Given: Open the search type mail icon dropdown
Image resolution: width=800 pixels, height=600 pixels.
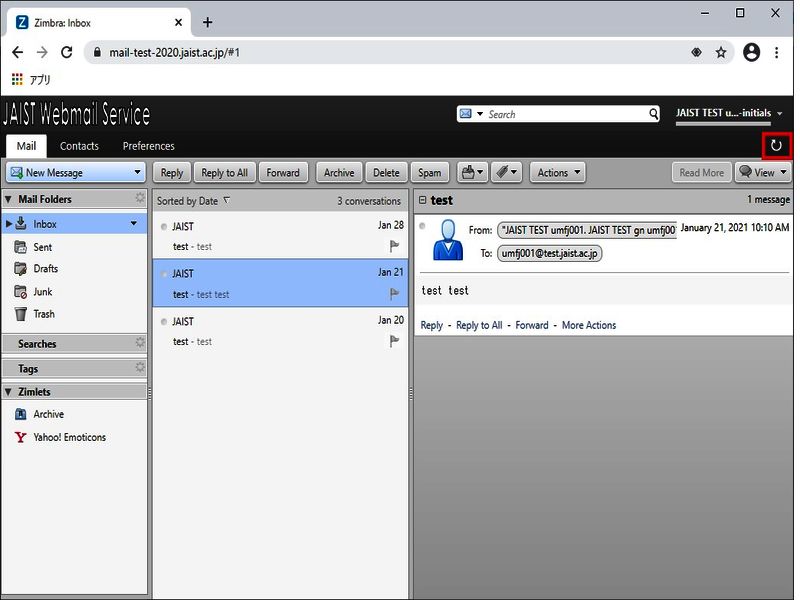Looking at the screenshot, I should (471, 114).
